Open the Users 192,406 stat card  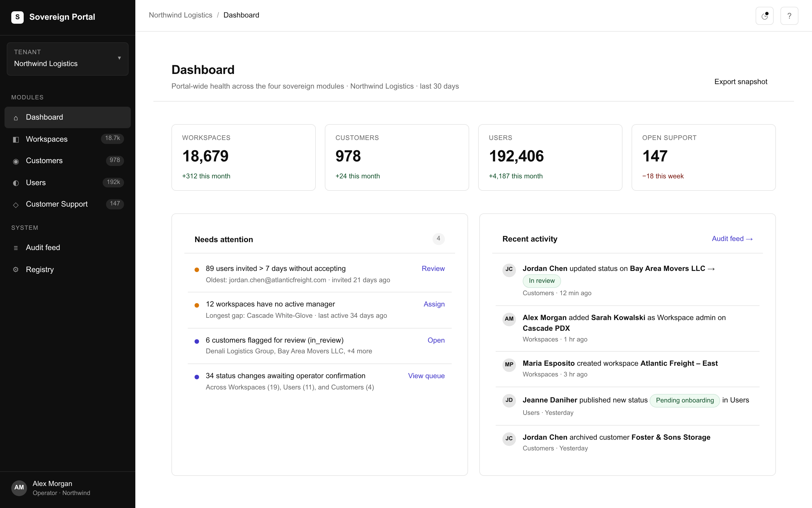tap(550, 157)
